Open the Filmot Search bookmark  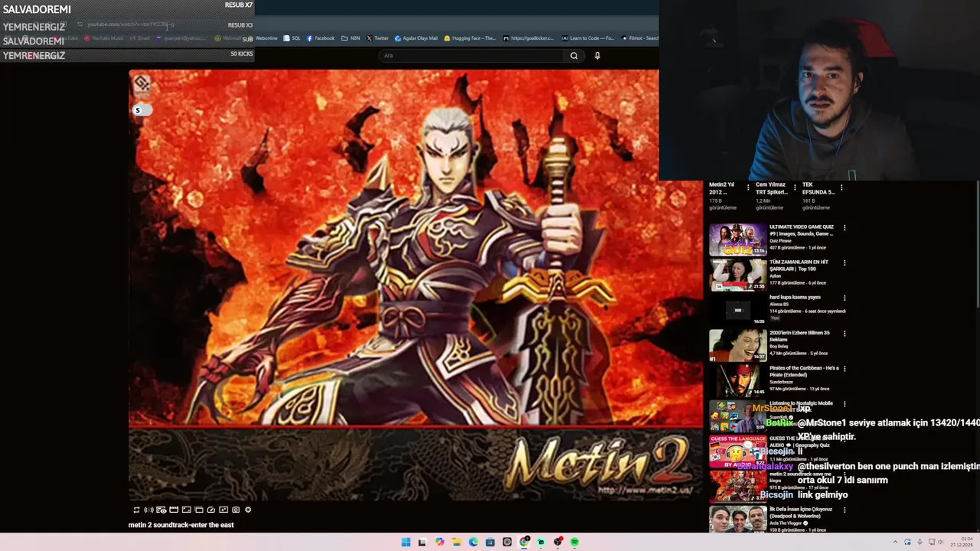point(640,38)
